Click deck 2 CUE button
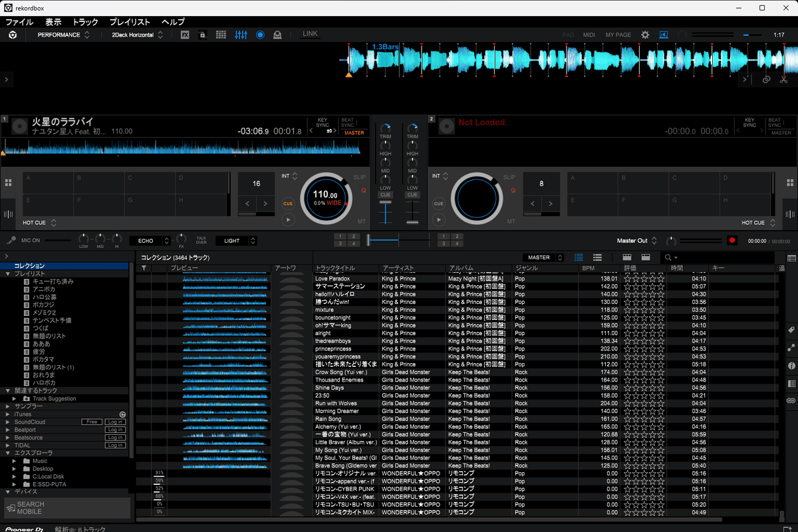The height and width of the screenshot is (532, 798). click(438, 203)
